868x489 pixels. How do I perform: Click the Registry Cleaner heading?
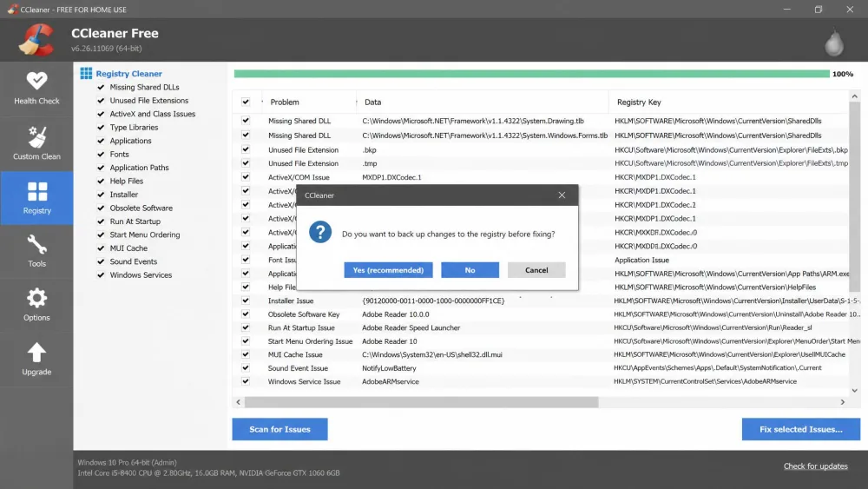pos(128,73)
